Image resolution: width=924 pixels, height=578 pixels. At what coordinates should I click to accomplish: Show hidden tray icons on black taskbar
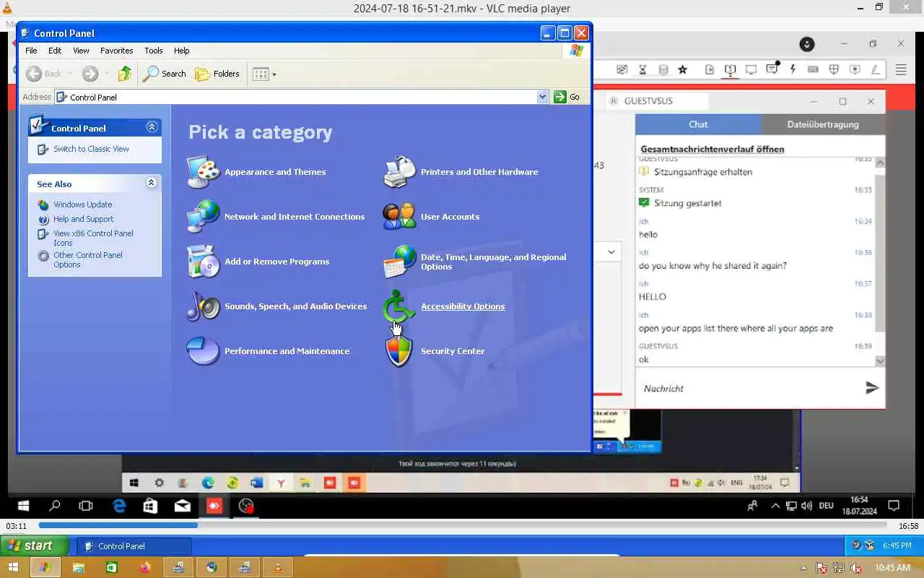tap(775, 506)
